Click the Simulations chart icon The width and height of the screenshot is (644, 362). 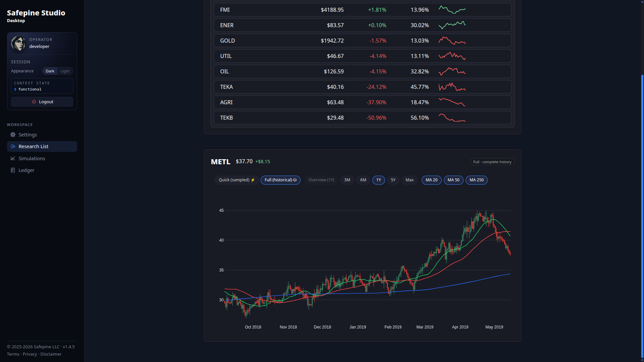coord(13,159)
